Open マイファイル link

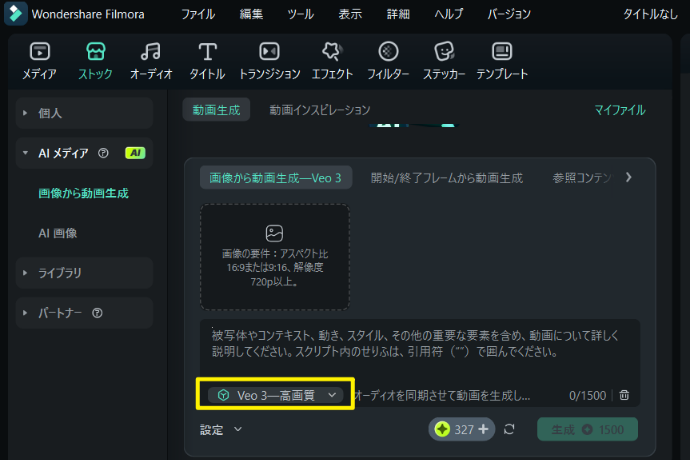[620, 110]
